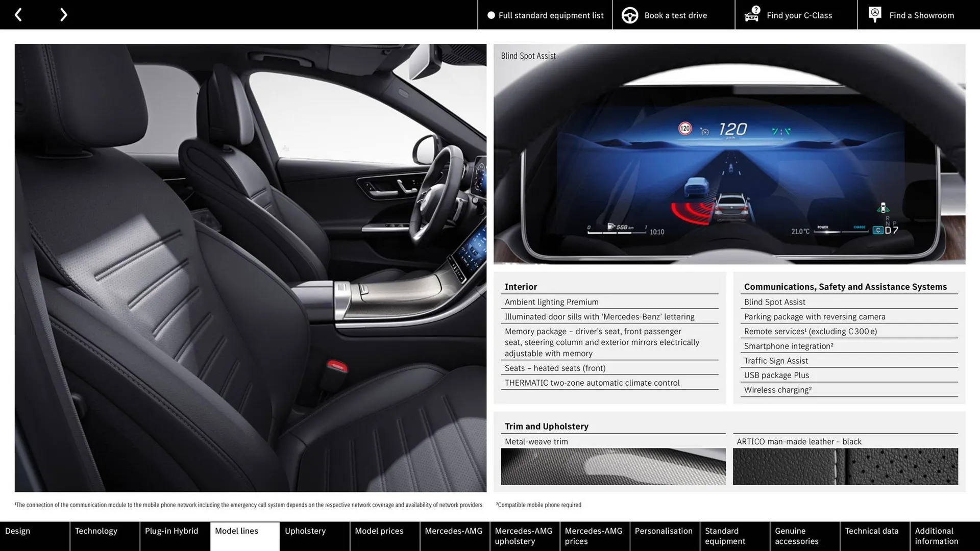Click the left navigation arrow

coord(18,14)
